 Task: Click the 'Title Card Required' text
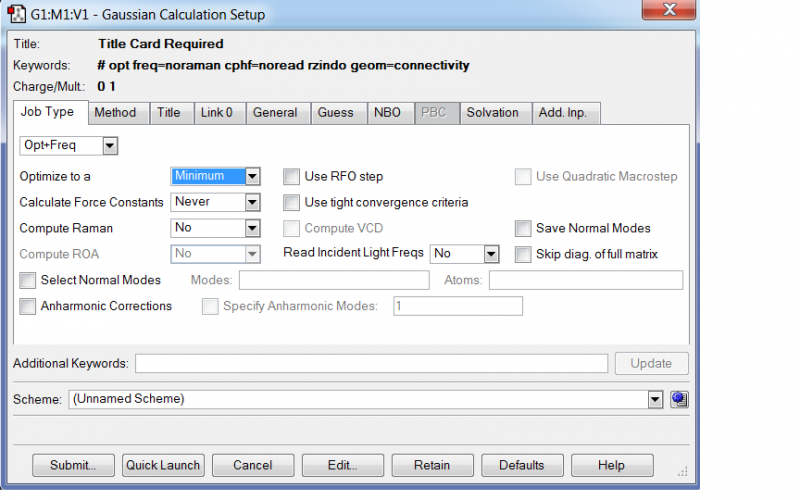point(161,44)
